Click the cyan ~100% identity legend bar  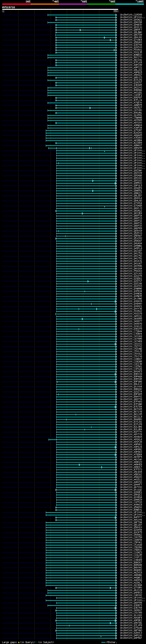(130, 4)
